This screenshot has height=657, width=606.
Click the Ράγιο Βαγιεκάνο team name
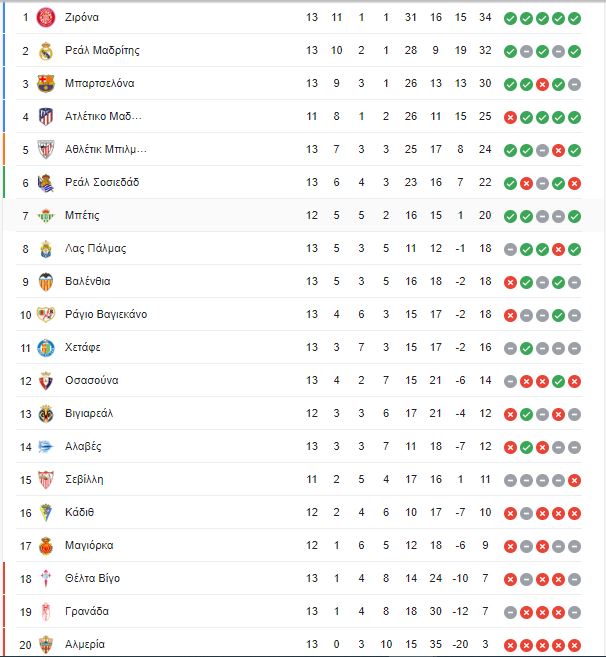(106, 314)
